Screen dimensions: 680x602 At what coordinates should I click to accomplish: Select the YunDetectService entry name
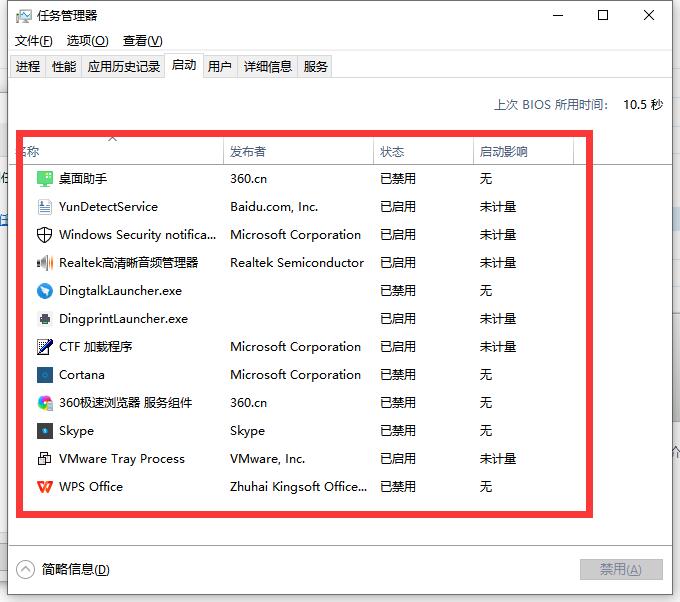(108, 207)
